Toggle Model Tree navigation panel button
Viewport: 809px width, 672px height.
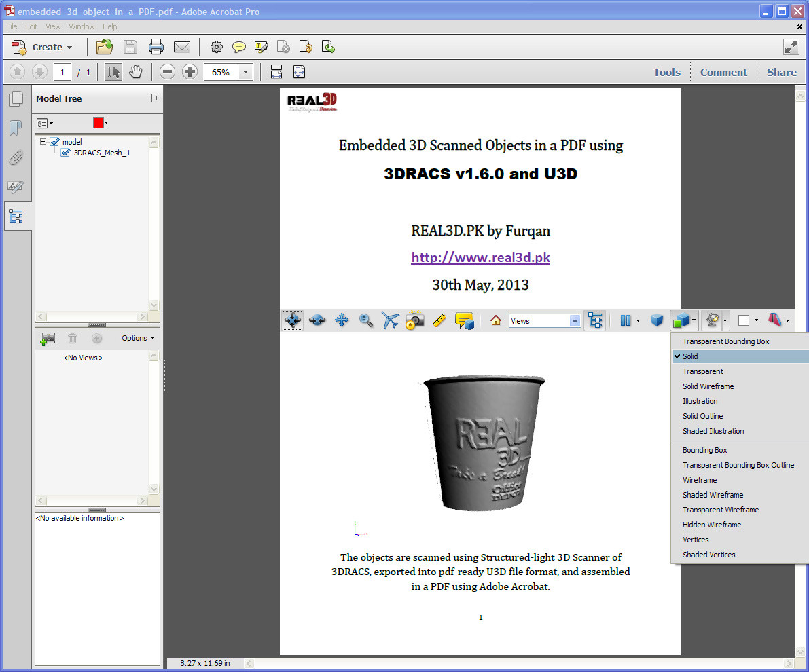16,216
